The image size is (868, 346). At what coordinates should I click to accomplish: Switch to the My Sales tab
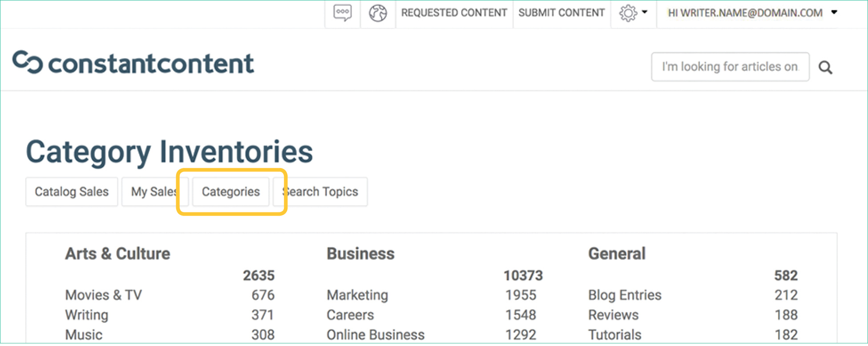pyautogui.click(x=154, y=192)
